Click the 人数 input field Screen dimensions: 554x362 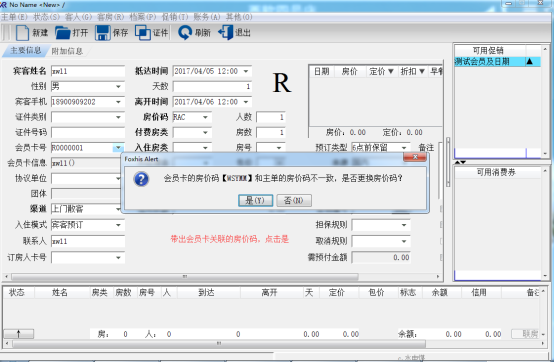click(x=271, y=117)
